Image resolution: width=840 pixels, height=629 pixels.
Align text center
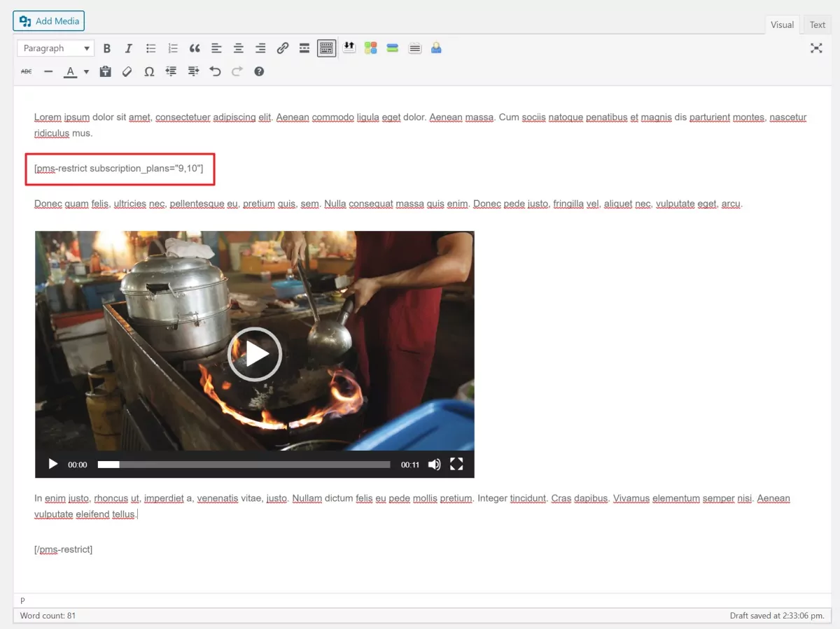click(x=239, y=48)
